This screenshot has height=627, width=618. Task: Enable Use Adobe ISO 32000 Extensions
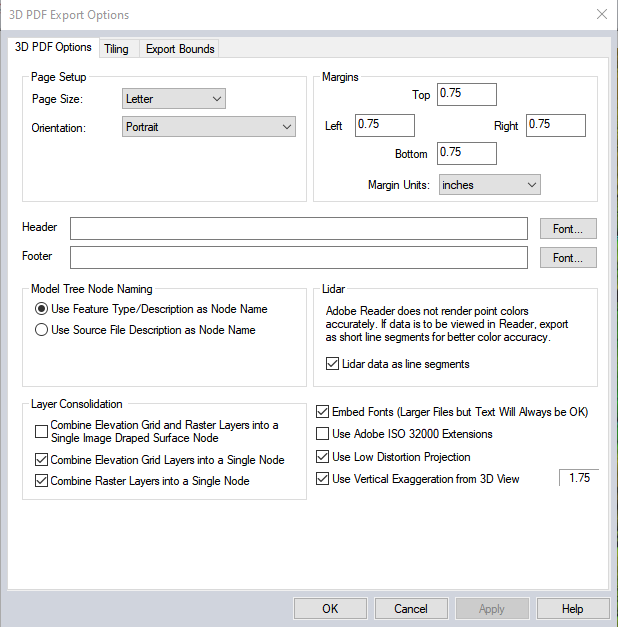coord(323,434)
